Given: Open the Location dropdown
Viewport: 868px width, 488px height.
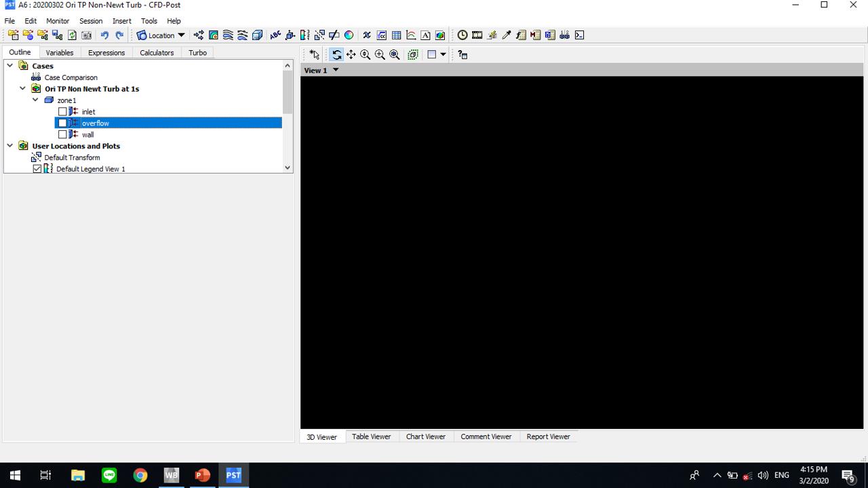Looking at the screenshot, I should pyautogui.click(x=161, y=35).
